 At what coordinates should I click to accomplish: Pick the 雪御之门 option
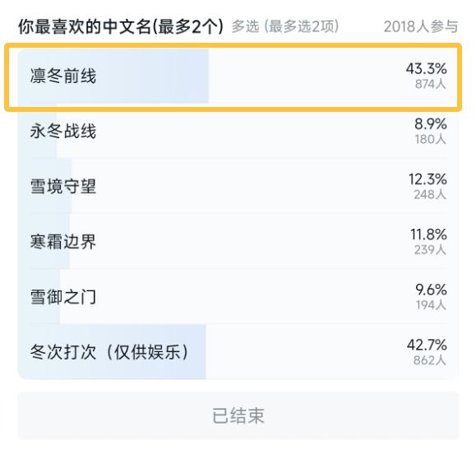click(x=238, y=297)
